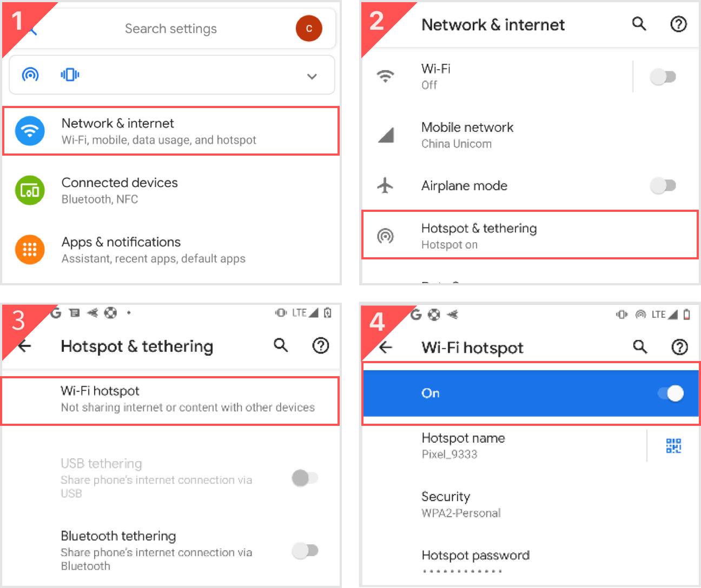Screen dimensions: 701x588
Task: Turn off the Wi-Fi hotspot On switch
Action: pos(671,393)
